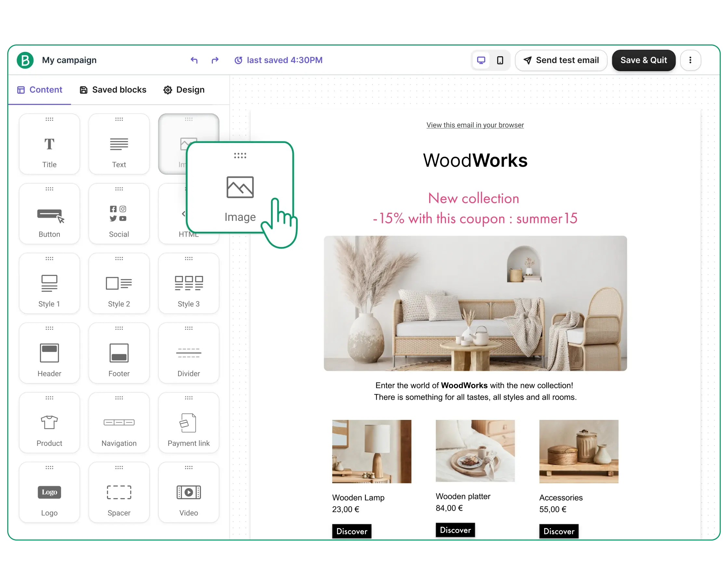
Task: Click the undo arrow button
Action: (x=193, y=60)
